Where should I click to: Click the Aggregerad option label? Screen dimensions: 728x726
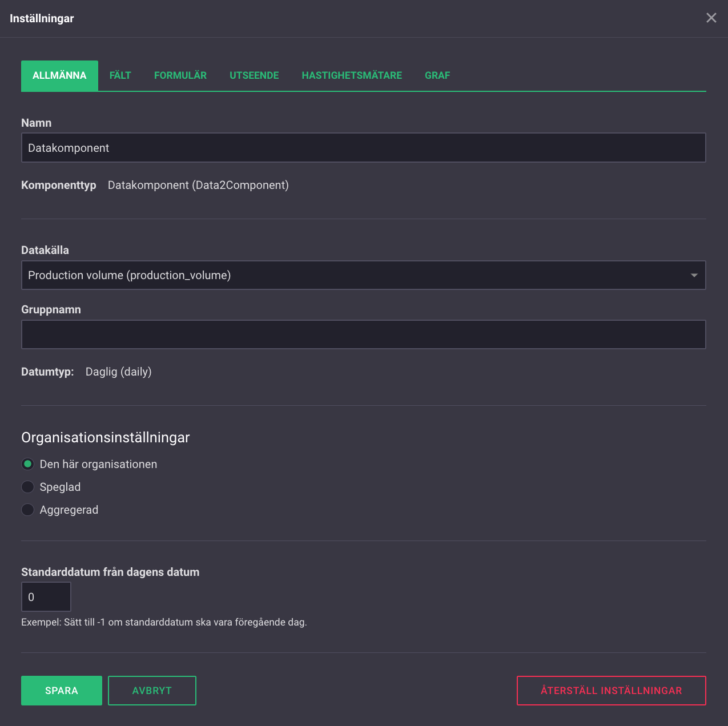click(69, 510)
